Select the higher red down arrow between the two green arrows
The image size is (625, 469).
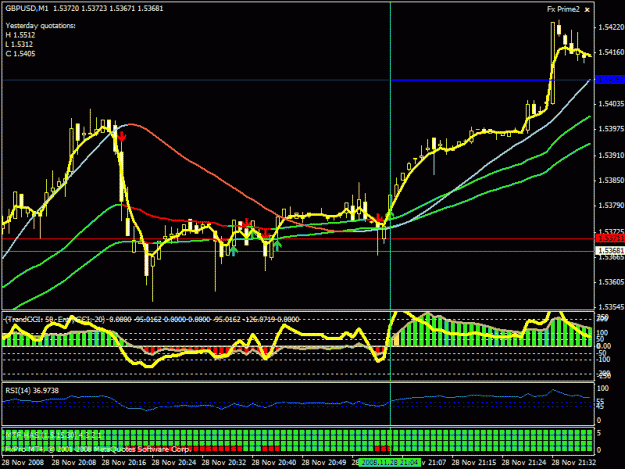[247, 222]
